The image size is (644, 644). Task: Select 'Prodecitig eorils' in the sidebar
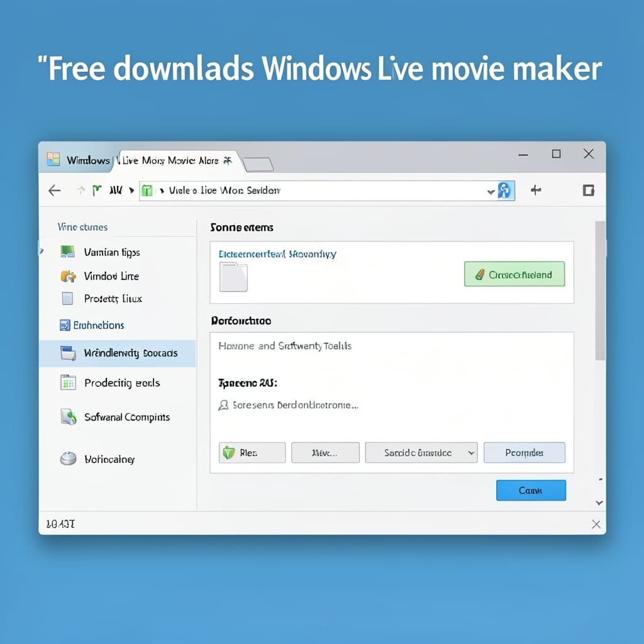122,383
